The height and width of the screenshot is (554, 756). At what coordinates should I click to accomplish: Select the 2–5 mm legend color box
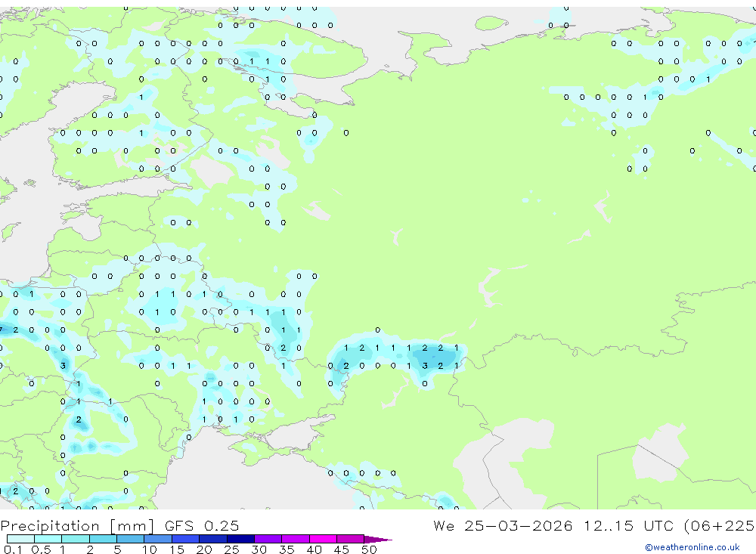pos(103,539)
